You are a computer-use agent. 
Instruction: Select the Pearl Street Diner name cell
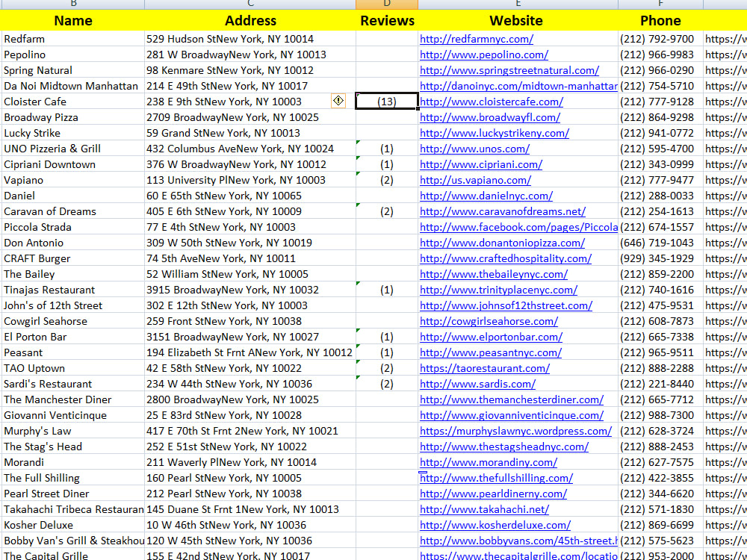tap(73, 494)
